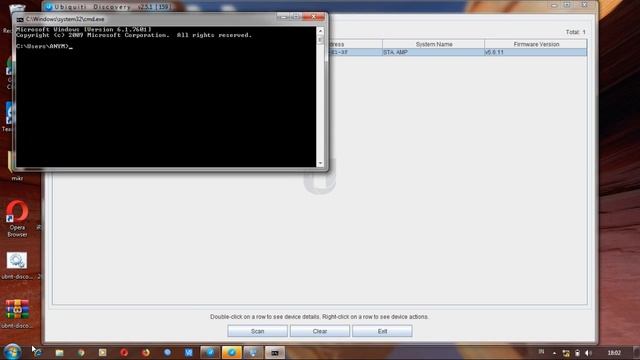The width and height of the screenshot is (640, 360).
Task: Switch to the cmd taskbar button
Action: (275, 353)
